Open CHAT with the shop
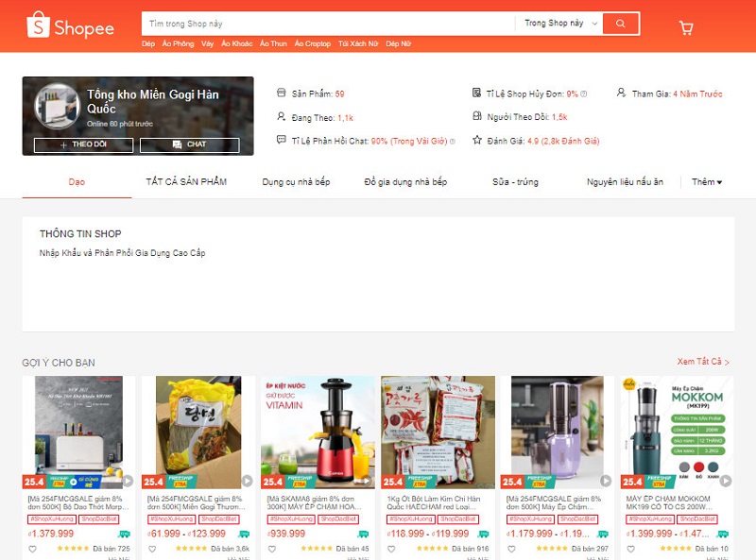 [189, 144]
